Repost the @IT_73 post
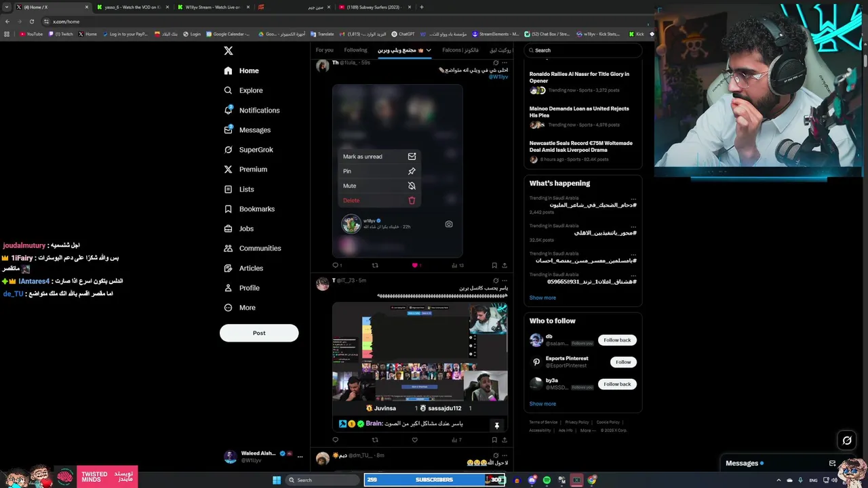 coord(375,440)
